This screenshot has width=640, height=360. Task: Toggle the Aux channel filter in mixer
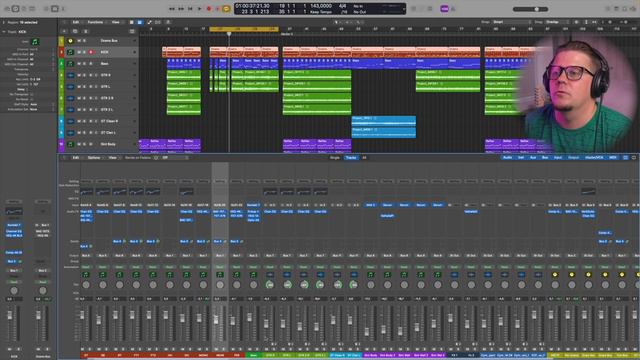point(533,158)
